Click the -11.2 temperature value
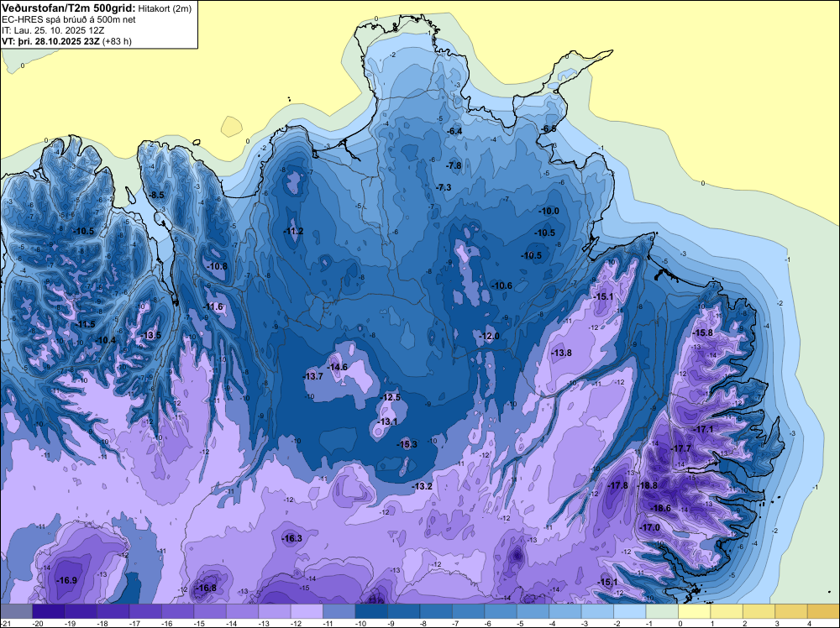This screenshot has width=840, height=628. 293,231
